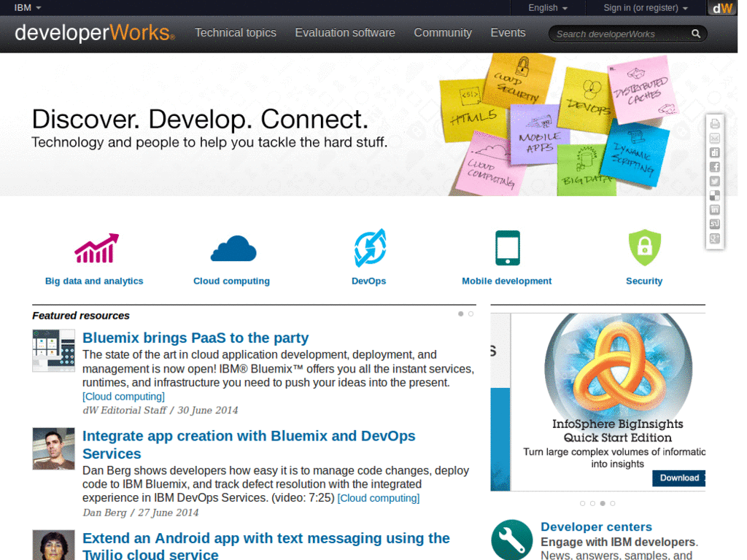Open the IBM dropdown menu
Image resolution: width=747 pixels, height=560 pixels.
click(x=28, y=7)
